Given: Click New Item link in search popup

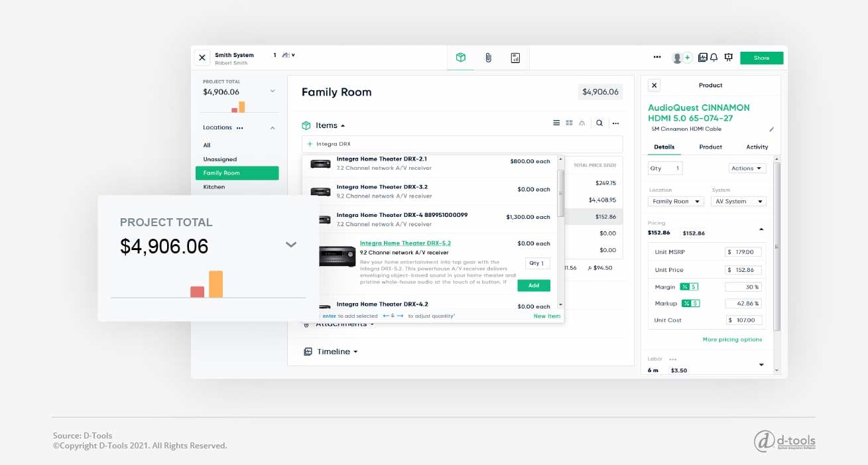Looking at the screenshot, I should (x=547, y=316).
